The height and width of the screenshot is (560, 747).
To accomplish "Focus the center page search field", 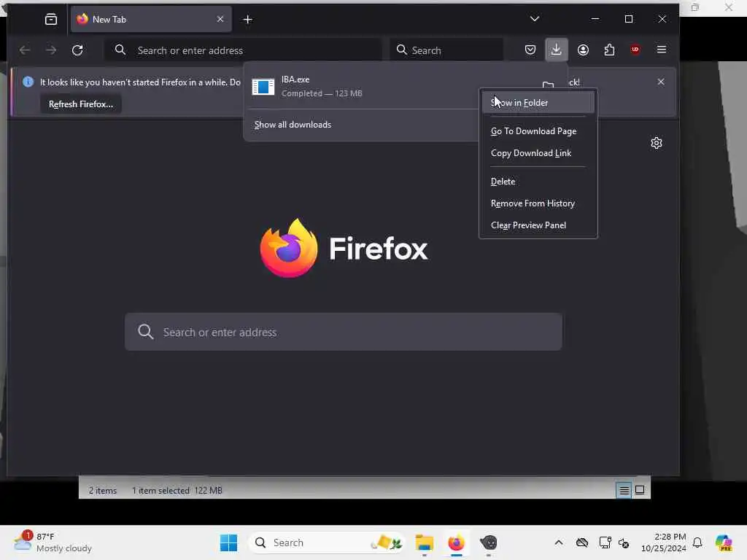I will pyautogui.click(x=344, y=332).
